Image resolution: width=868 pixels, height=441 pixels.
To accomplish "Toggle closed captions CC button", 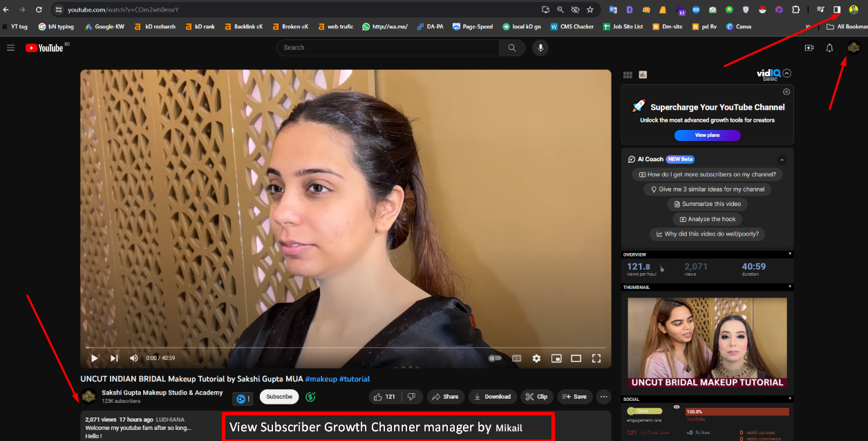I will pos(516,358).
